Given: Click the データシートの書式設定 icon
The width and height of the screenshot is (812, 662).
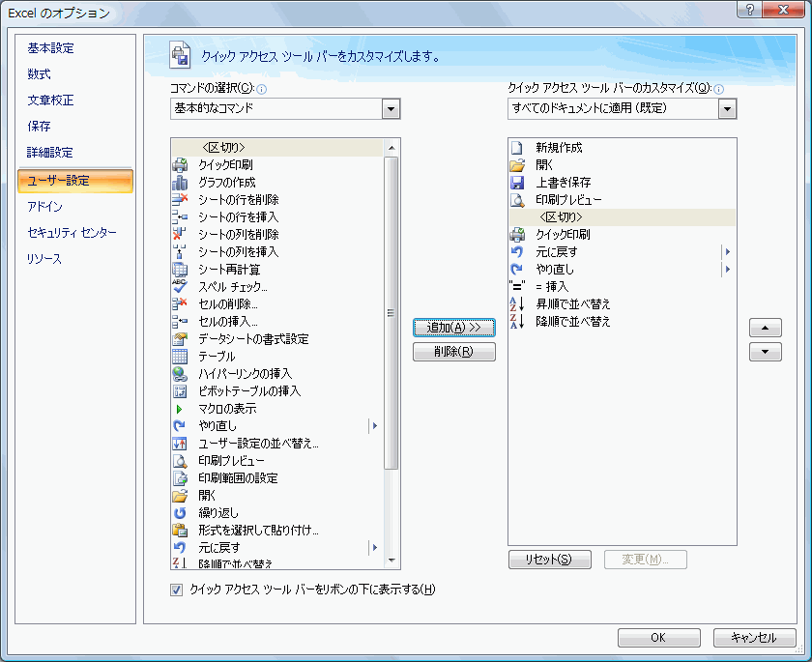Looking at the screenshot, I should 180,339.
